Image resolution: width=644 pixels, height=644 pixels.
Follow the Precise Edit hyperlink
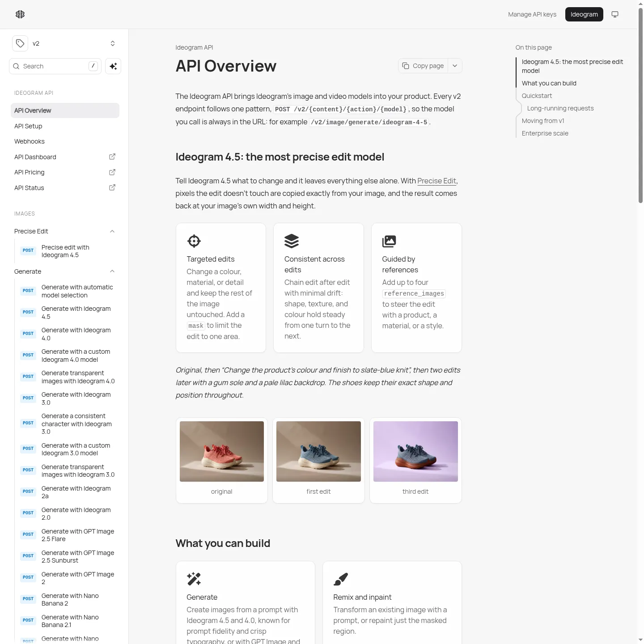tap(436, 181)
